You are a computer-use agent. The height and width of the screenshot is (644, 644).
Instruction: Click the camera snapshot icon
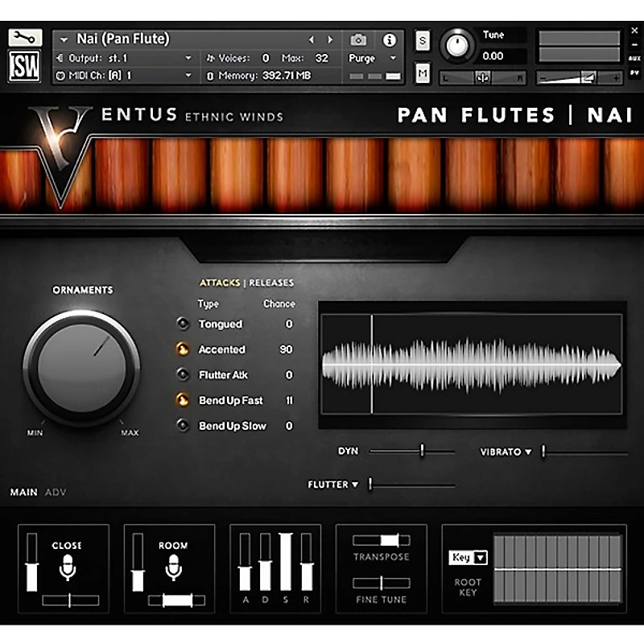[x=358, y=39]
